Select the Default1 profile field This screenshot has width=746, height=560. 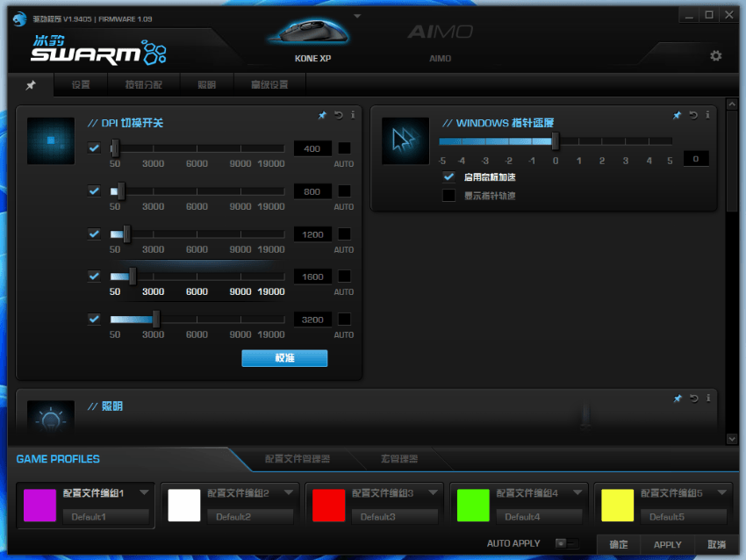pos(105,517)
